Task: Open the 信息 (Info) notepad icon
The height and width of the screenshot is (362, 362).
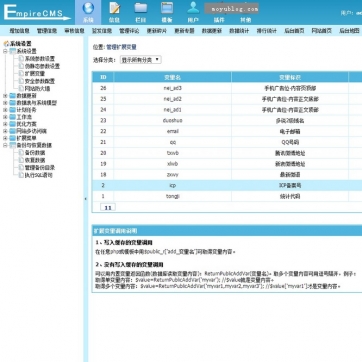Action: coord(114,8)
